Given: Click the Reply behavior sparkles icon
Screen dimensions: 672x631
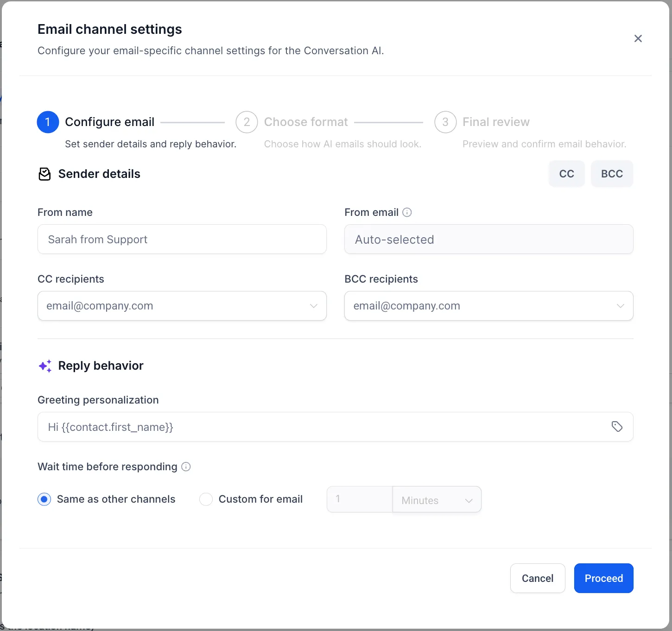Looking at the screenshot, I should pos(44,366).
